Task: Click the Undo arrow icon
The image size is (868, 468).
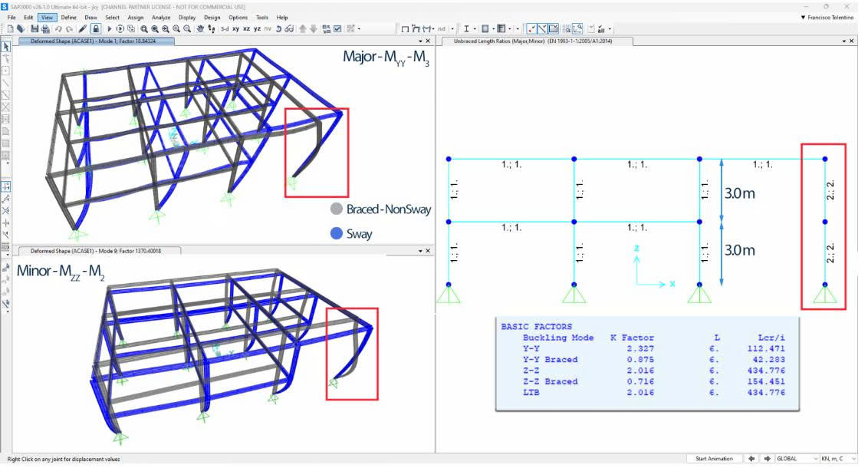Action: click(58, 28)
